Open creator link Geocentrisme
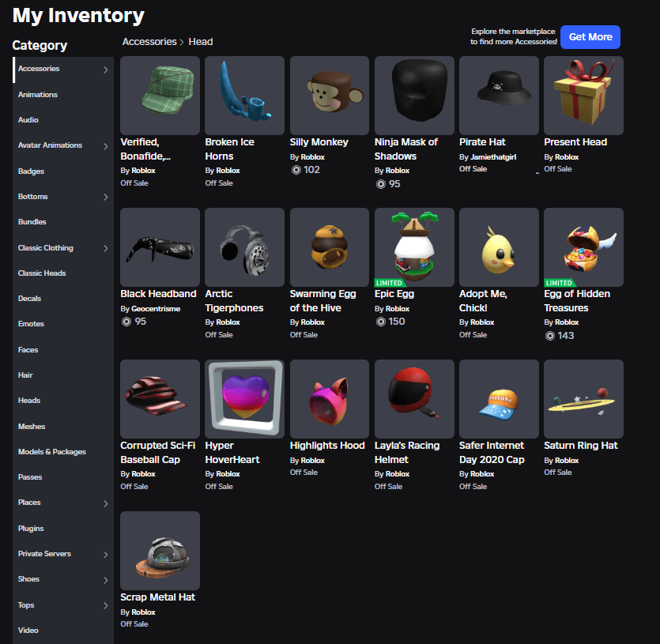 [156, 308]
